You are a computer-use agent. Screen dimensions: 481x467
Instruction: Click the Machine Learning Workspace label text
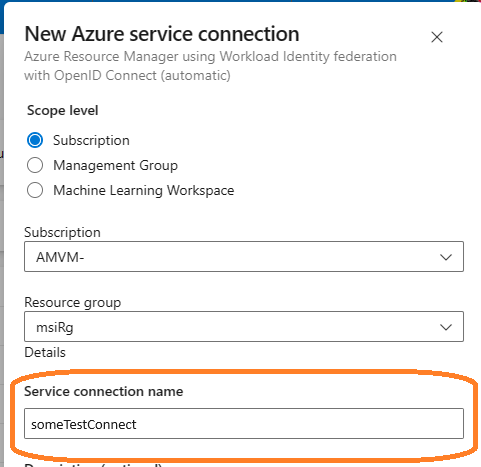144,191
